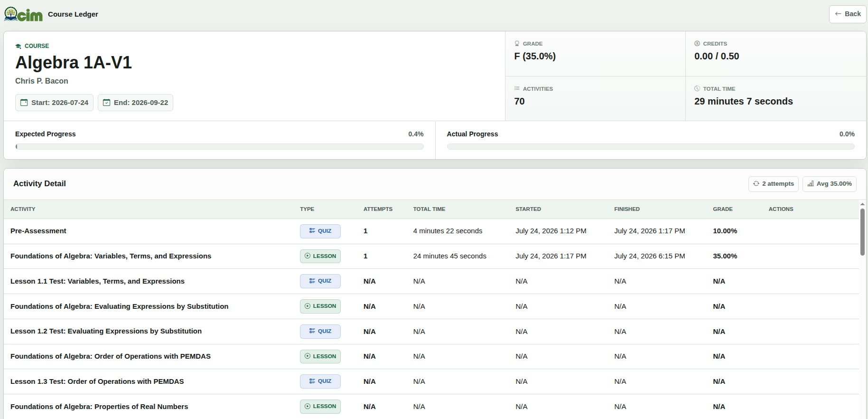Click the scrollbar up arrow
The width and height of the screenshot is (868, 419).
pos(862,204)
